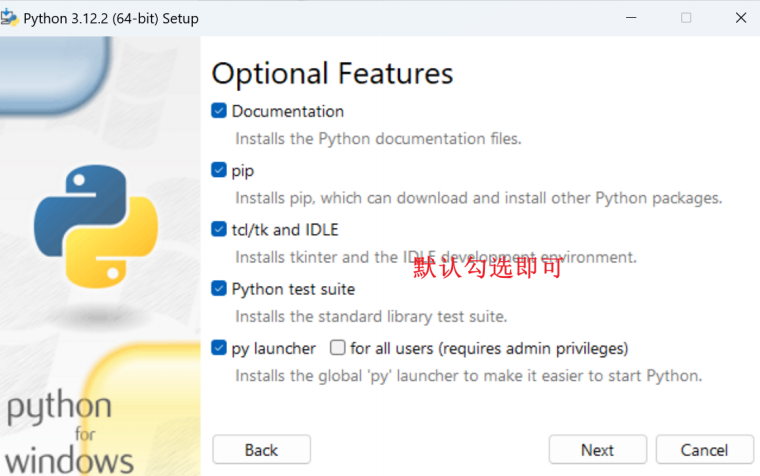
Task: Uncheck the Documentation checkbox
Action: pos(219,111)
